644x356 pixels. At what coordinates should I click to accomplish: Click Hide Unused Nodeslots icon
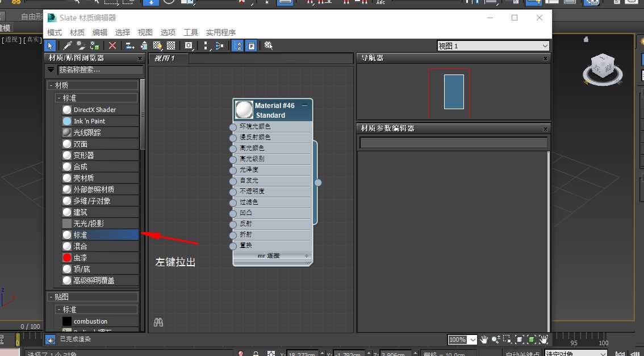coord(144,45)
